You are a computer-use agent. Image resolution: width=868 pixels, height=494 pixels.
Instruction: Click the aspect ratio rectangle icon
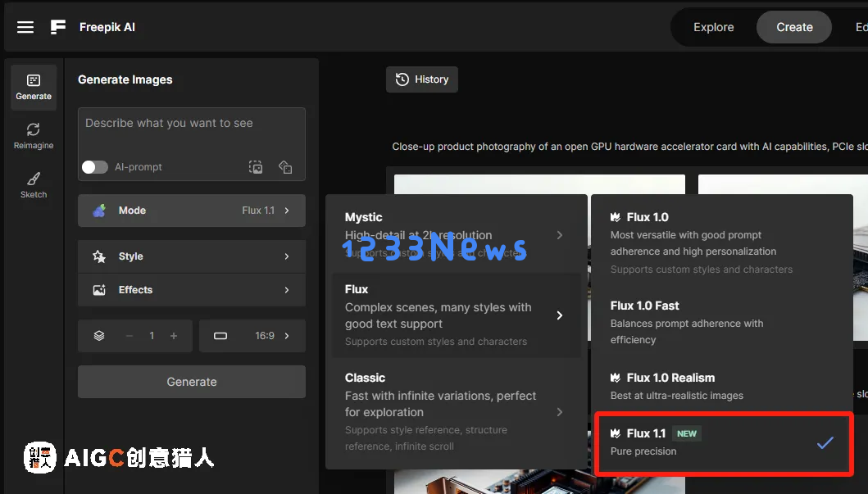point(220,336)
